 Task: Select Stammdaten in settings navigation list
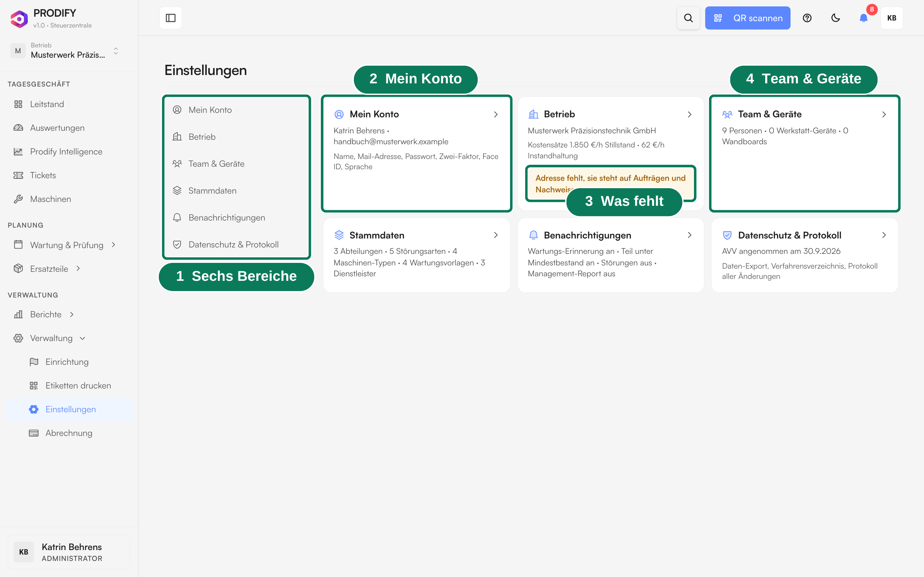[x=236, y=190]
